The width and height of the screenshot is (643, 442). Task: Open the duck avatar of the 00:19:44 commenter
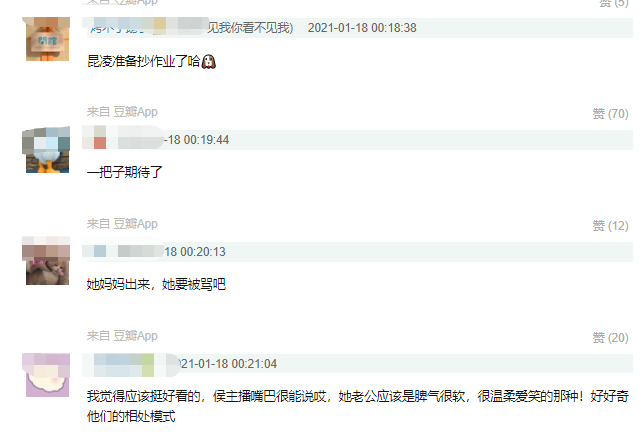pyautogui.click(x=47, y=150)
